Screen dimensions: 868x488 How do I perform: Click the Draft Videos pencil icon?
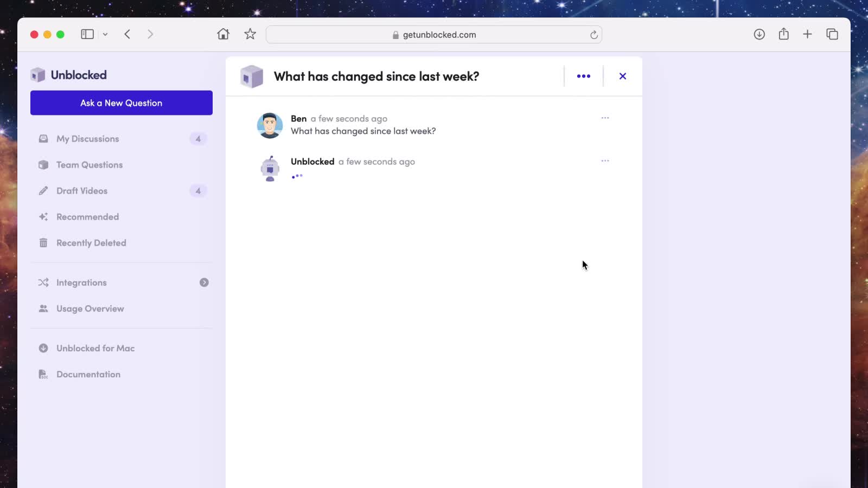[43, 191]
